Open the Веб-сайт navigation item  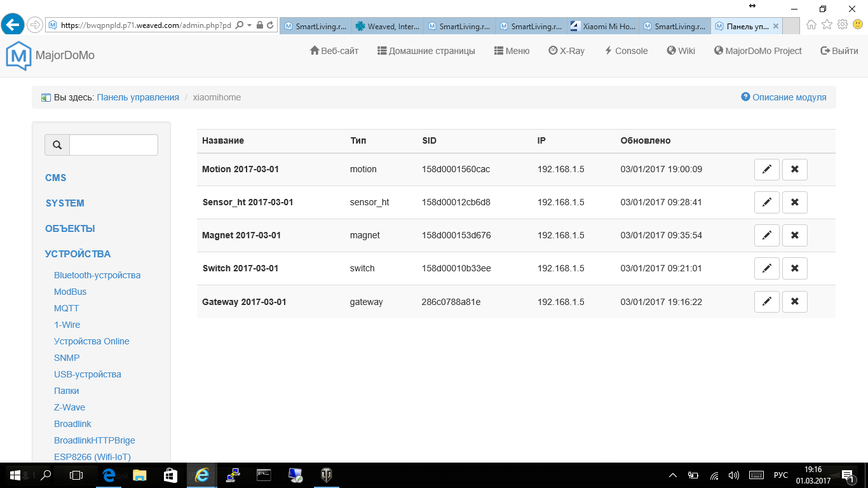pyautogui.click(x=334, y=51)
